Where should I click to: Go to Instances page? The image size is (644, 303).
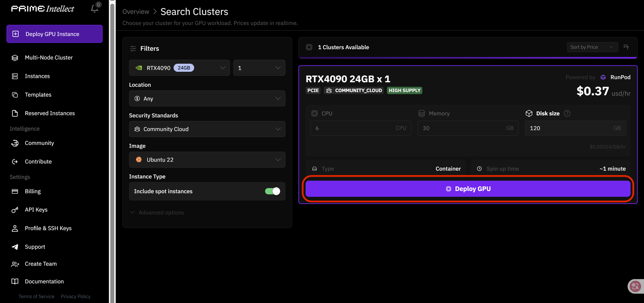tap(37, 76)
